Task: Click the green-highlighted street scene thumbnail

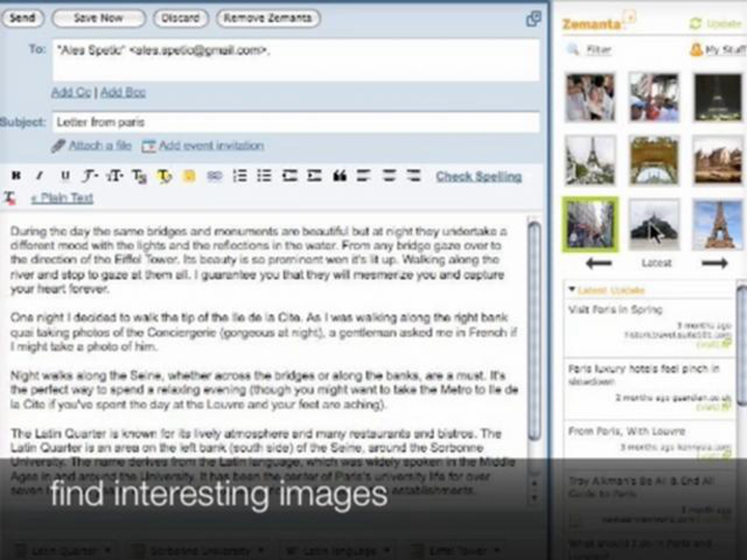Action: 590,225
